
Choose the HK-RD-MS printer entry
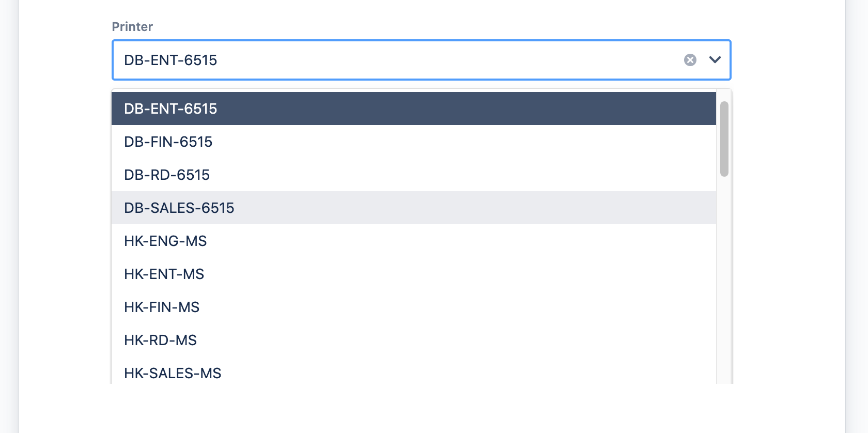[413, 340]
